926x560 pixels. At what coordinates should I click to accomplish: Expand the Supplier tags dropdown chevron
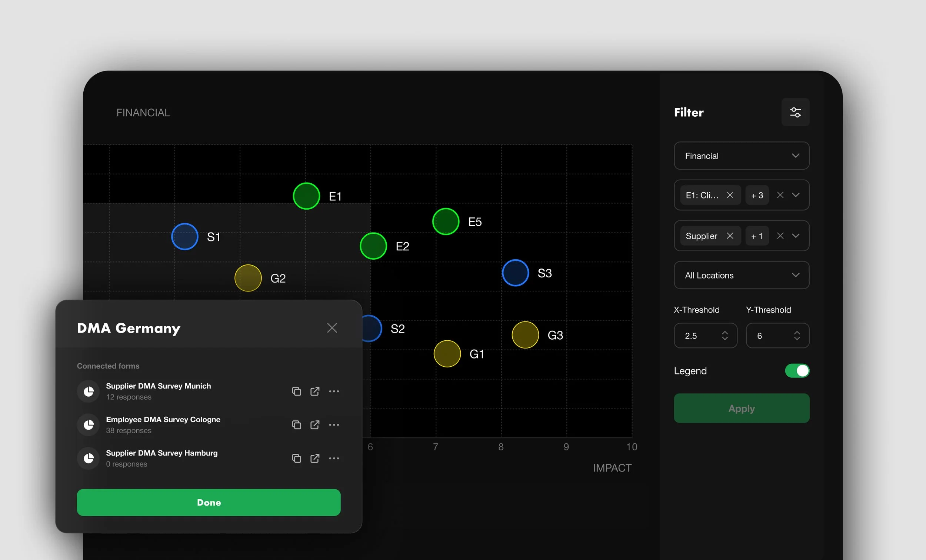796,236
